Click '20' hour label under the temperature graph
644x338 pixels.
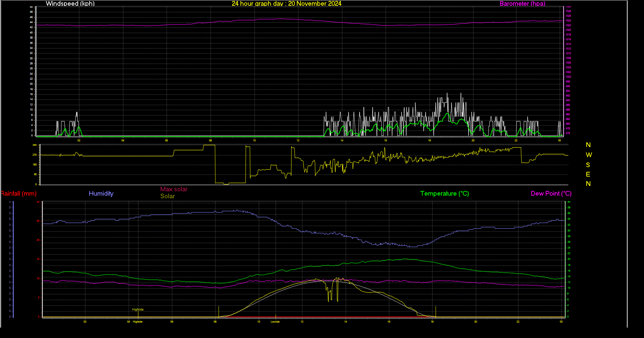click(476, 322)
